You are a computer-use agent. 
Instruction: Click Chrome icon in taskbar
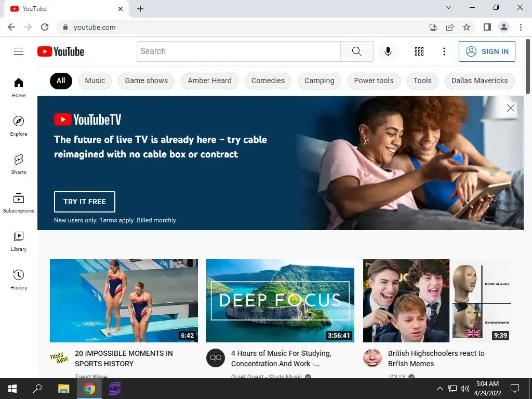click(89, 389)
